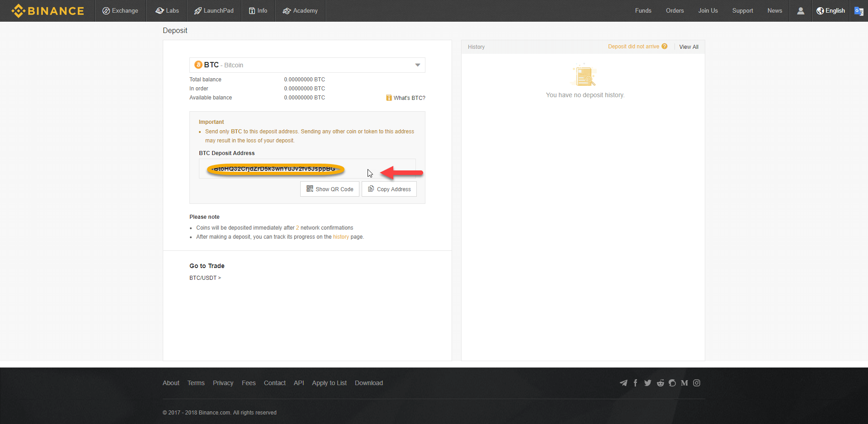This screenshot has height=424, width=868.
Task: Open the News menu
Action: (774, 11)
